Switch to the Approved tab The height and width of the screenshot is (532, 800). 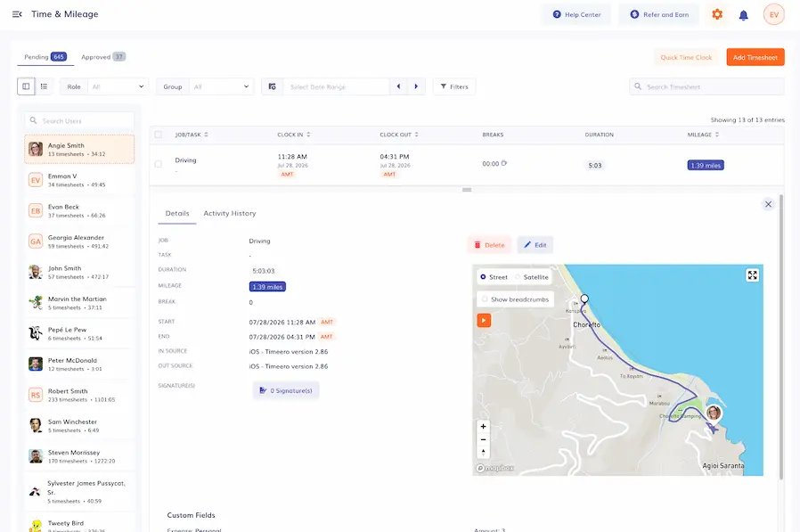pos(103,57)
